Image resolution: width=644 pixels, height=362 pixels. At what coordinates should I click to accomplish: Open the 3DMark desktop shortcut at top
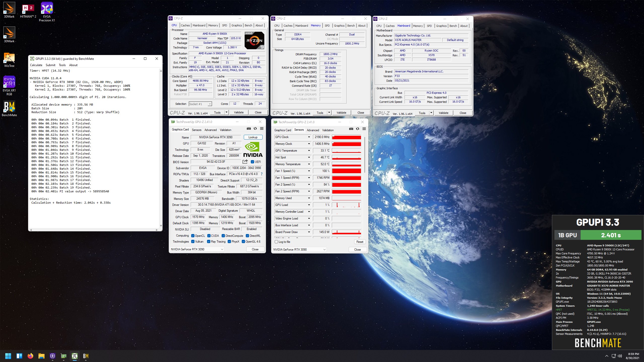[9, 10]
